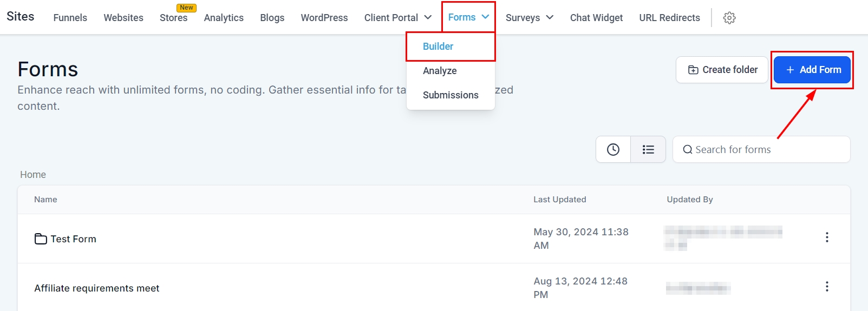868x311 pixels.
Task: Click the Create folder button
Action: pos(722,70)
